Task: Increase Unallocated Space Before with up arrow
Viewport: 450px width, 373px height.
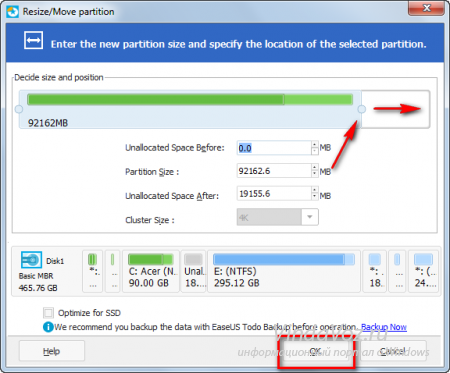Action: [x=314, y=144]
